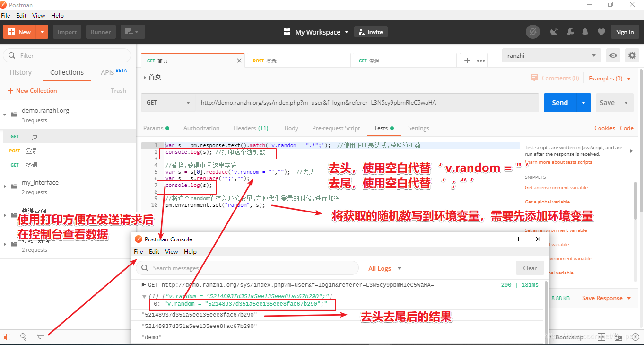Toggle the sidebar icon in status bar
This screenshot has height=345, width=644.
point(7,337)
